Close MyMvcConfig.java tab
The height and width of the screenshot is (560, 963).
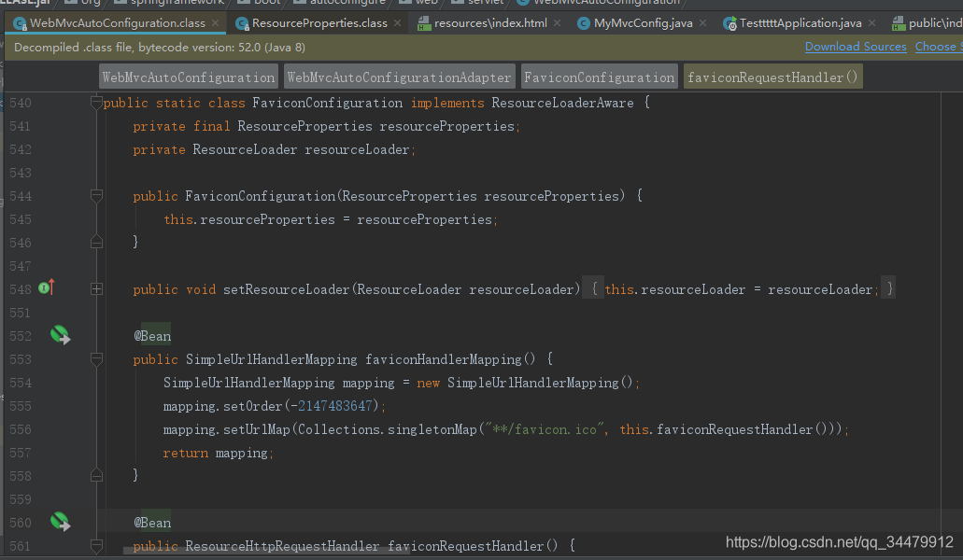(702, 23)
